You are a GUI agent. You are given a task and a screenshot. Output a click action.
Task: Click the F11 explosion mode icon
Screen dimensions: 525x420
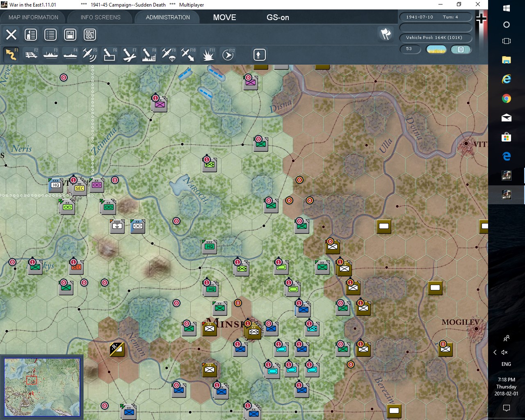click(x=208, y=55)
